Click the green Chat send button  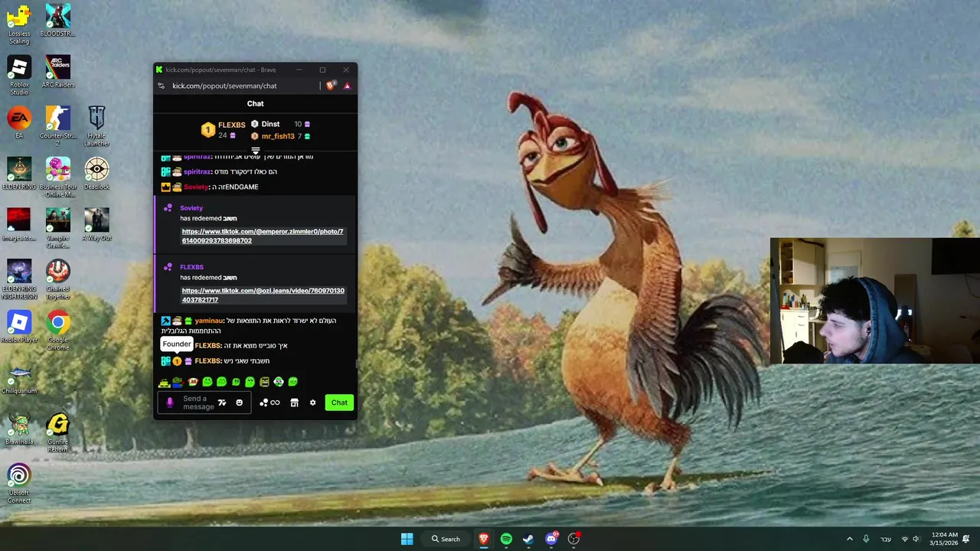point(339,403)
